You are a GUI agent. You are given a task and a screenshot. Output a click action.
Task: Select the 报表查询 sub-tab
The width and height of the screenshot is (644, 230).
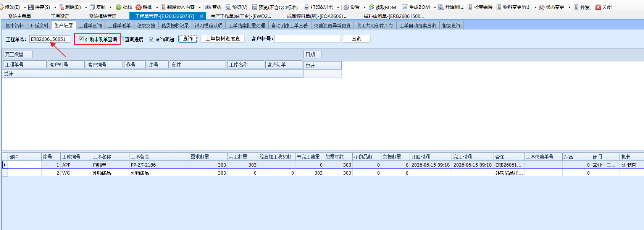(x=452, y=26)
